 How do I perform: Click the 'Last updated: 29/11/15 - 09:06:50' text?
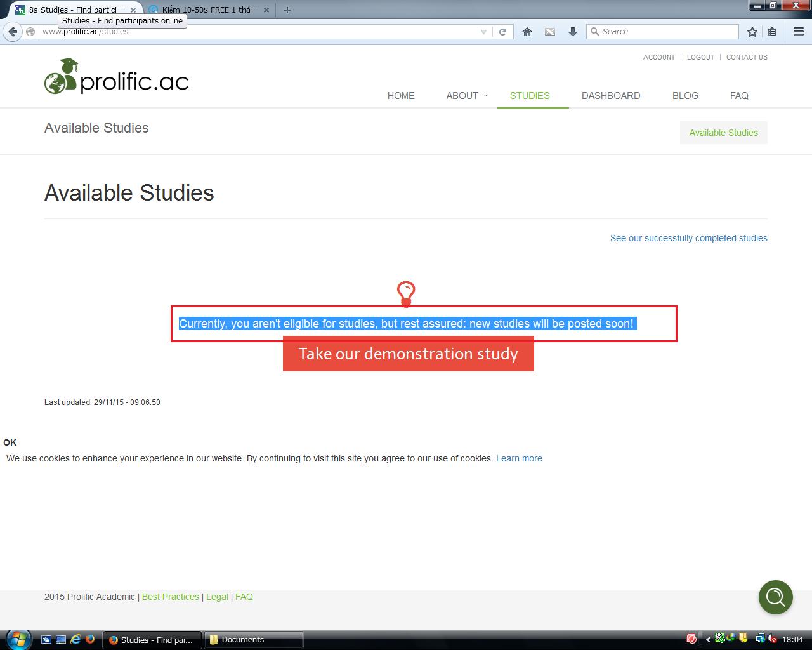pyautogui.click(x=102, y=402)
